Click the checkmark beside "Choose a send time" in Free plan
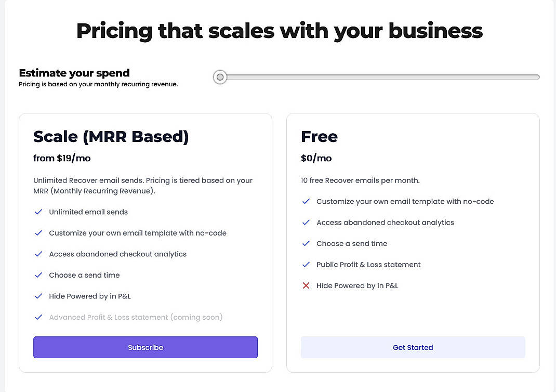 [x=306, y=243]
